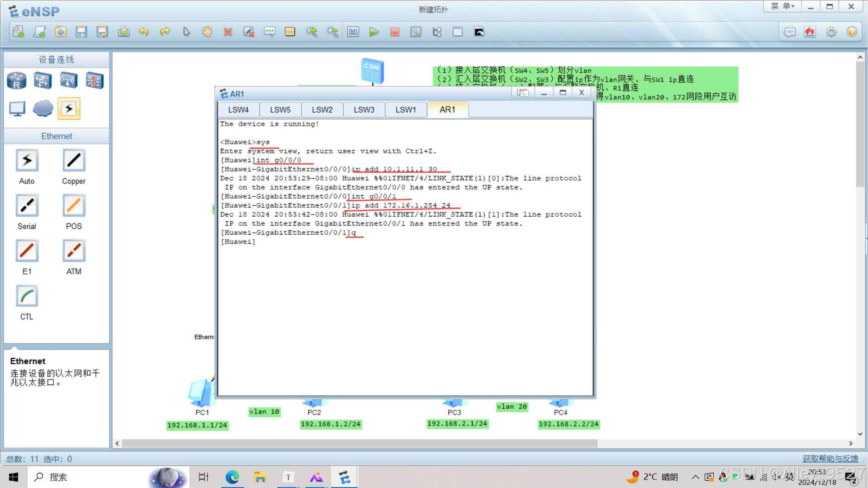868x488 pixels.
Task: Click the scroll right arrow on canvas
Action: point(851,444)
